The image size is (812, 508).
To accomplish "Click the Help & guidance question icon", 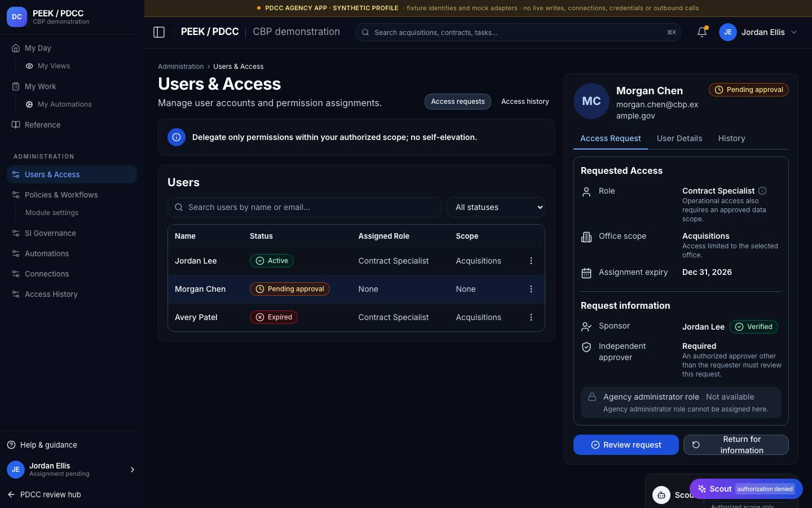I will (x=11, y=445).
